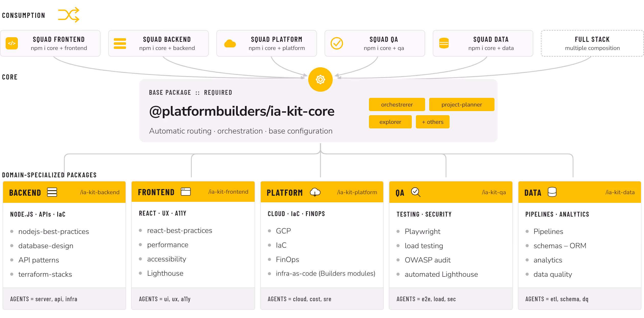Click the server stack icon in Backend header
644x318 pixels.
click(x=52, y=192)
